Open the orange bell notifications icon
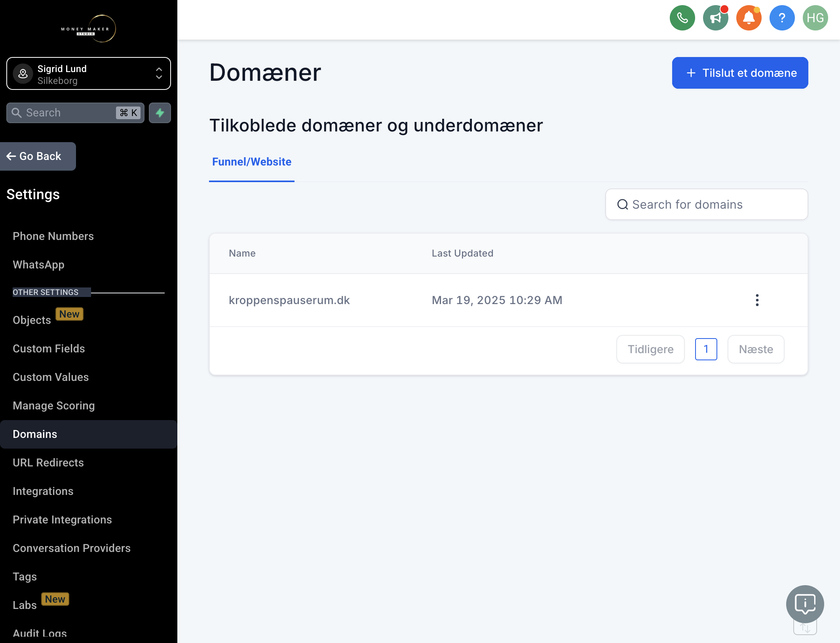Image resolution: width=840 pixels, height=643 pixels. 749,18
